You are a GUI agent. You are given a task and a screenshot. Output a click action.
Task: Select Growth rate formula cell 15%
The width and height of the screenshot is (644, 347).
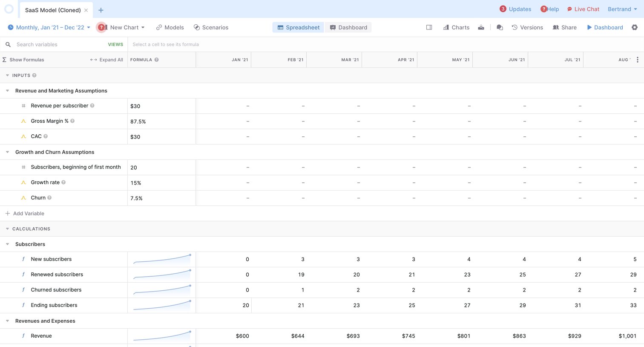(x=162, y=183)
